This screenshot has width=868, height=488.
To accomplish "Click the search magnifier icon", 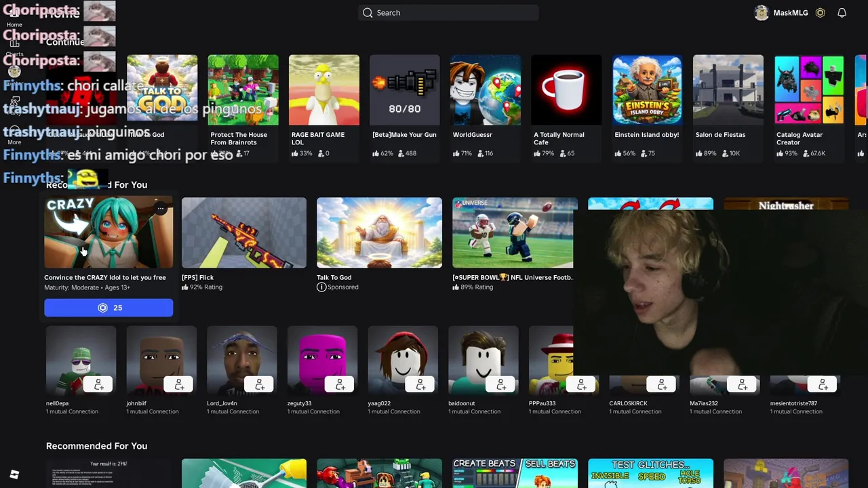I will [368, 13].
